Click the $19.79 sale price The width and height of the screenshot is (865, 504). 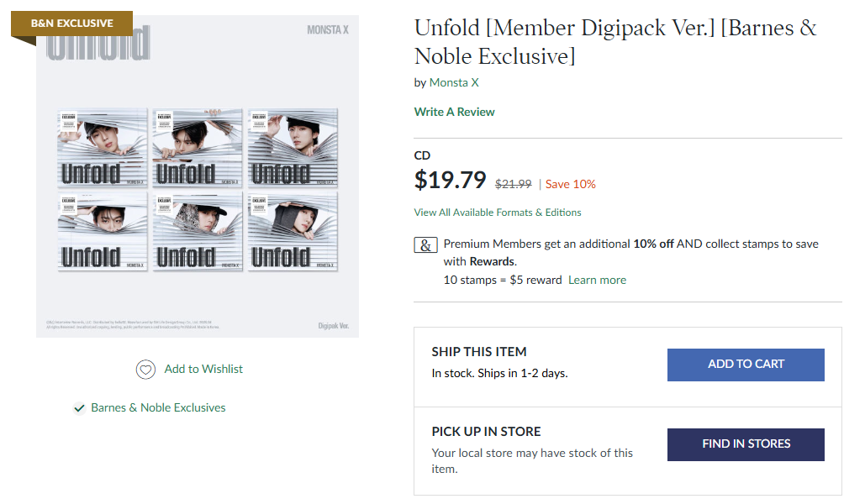click(451, 181)
